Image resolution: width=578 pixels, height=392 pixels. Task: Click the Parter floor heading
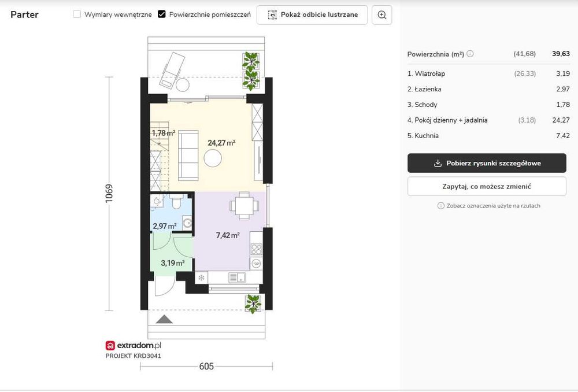[24, 15]
